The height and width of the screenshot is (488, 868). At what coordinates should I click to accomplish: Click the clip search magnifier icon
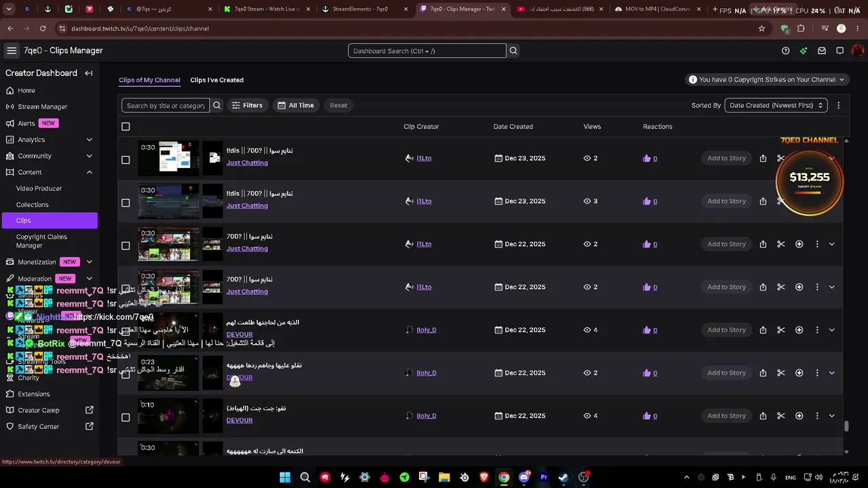217,105
